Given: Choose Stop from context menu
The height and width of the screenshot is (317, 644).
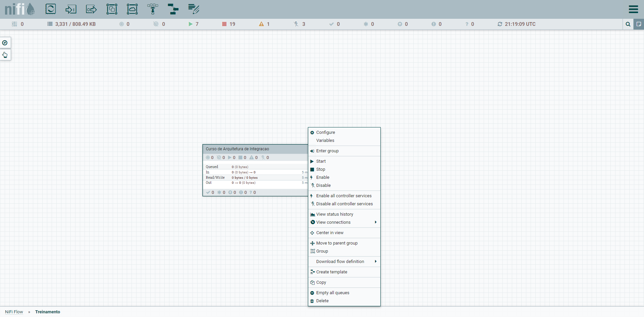Looking at the screenshot, I should point(344,169).
